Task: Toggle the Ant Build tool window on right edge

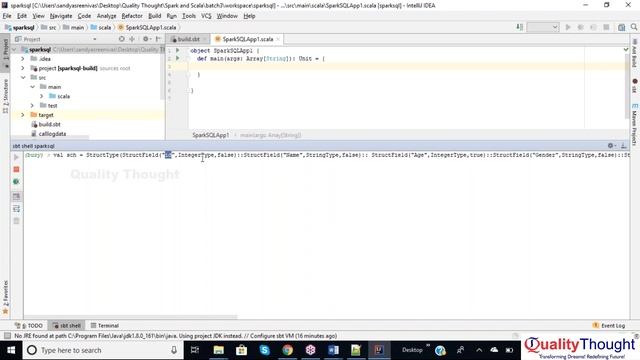Action: point(634,53)
